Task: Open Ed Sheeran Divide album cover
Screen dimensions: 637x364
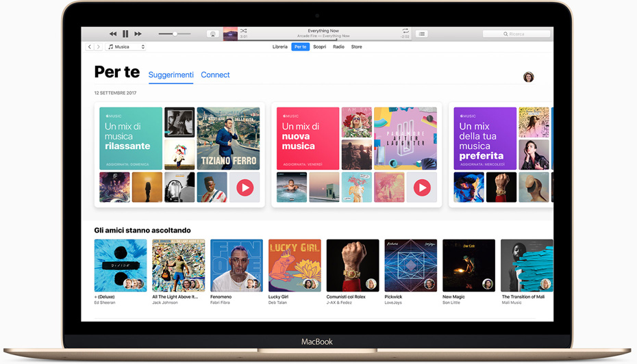Action: [x=121, y=265]
